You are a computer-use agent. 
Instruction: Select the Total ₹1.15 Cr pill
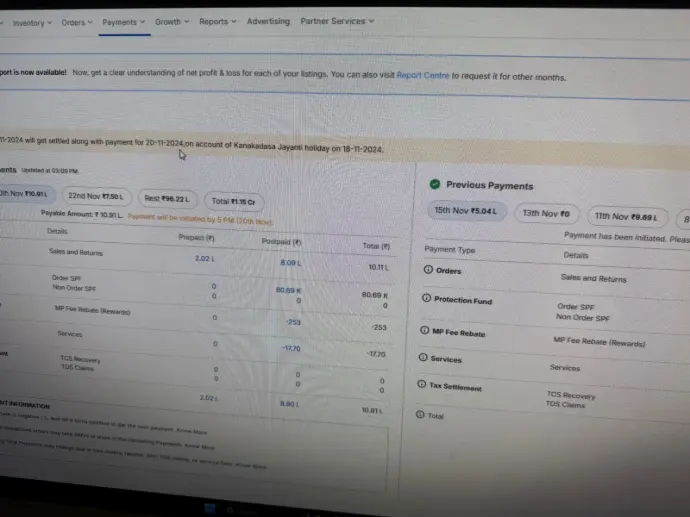tap(231, 201)
